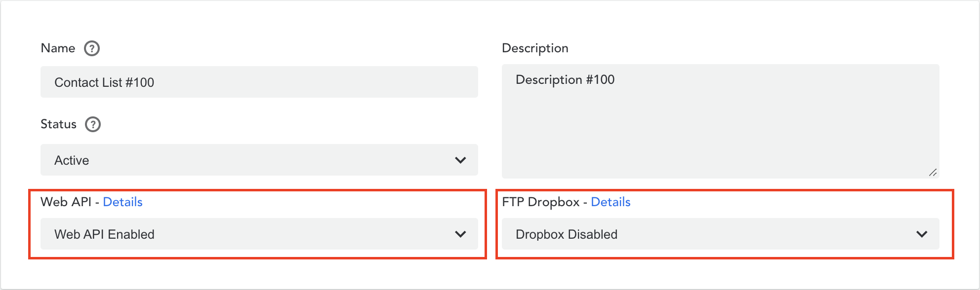Viewport: 980px width, 290px height.
Task: Focus the Name field with Contact List #100
Action: coord(259,82)
